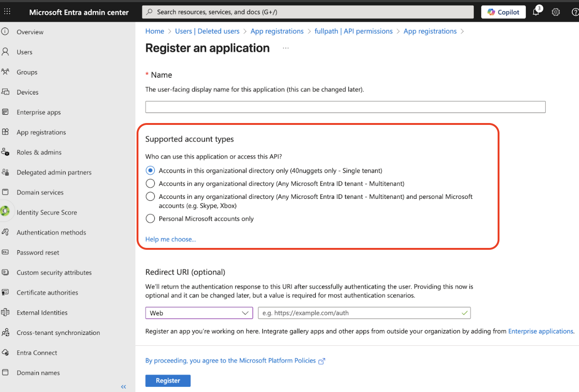
Task: Select Personal Microsoft accounts only option
Action: pos(150,218)
